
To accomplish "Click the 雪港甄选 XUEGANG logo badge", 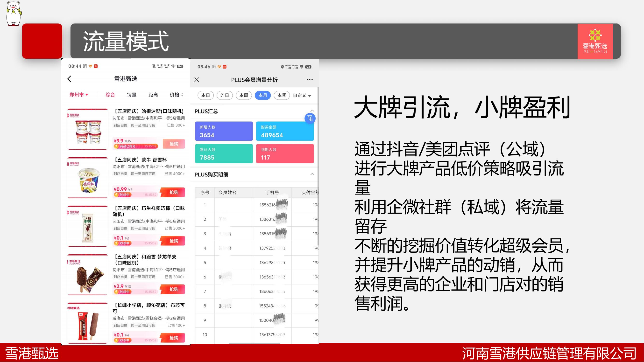I will pyautogui.click(x=595, y=41).
